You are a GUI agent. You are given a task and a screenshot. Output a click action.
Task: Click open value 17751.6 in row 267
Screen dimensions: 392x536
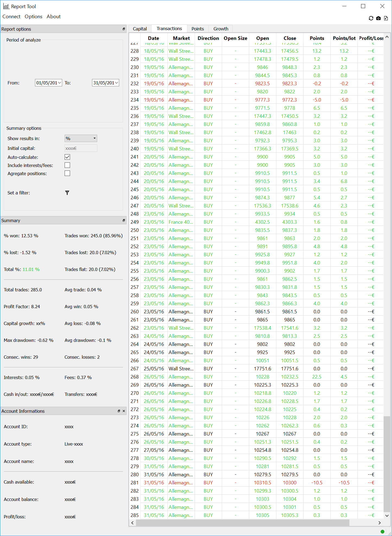pos(263,369)
